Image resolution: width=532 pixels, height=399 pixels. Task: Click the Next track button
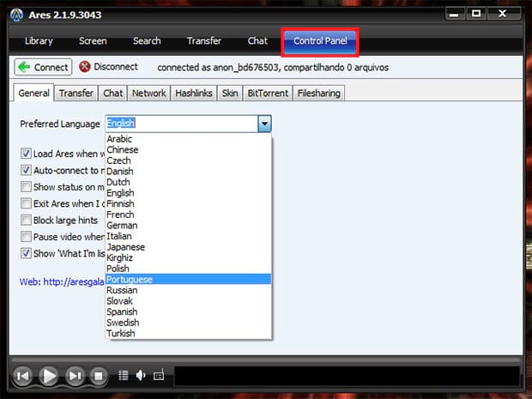76,376
